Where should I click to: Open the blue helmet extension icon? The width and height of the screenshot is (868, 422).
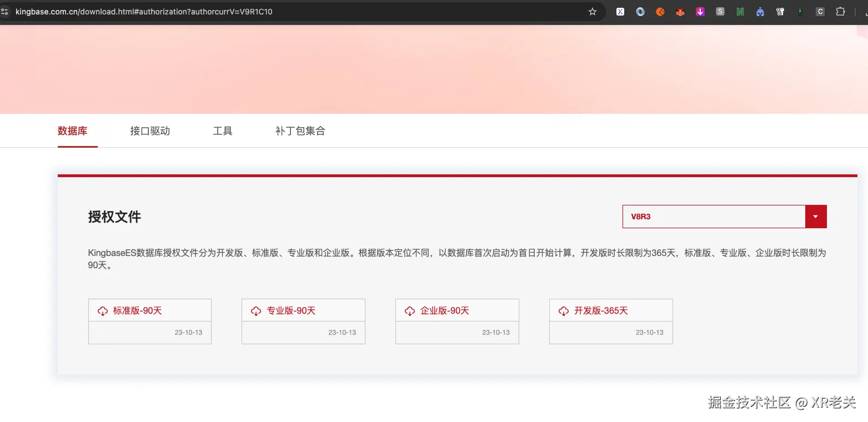coord(760,12)
